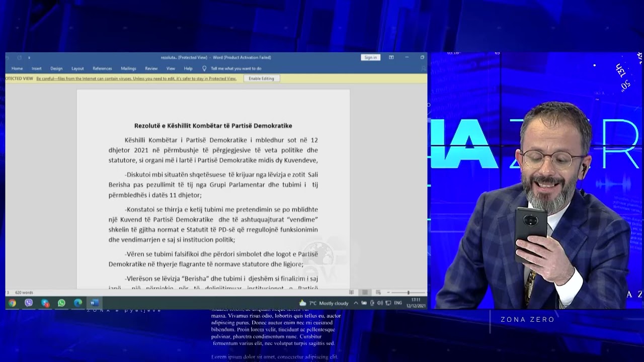Click the Redo icon in quick access toolbar
This screenshot has height=362, width=644.
19,57
